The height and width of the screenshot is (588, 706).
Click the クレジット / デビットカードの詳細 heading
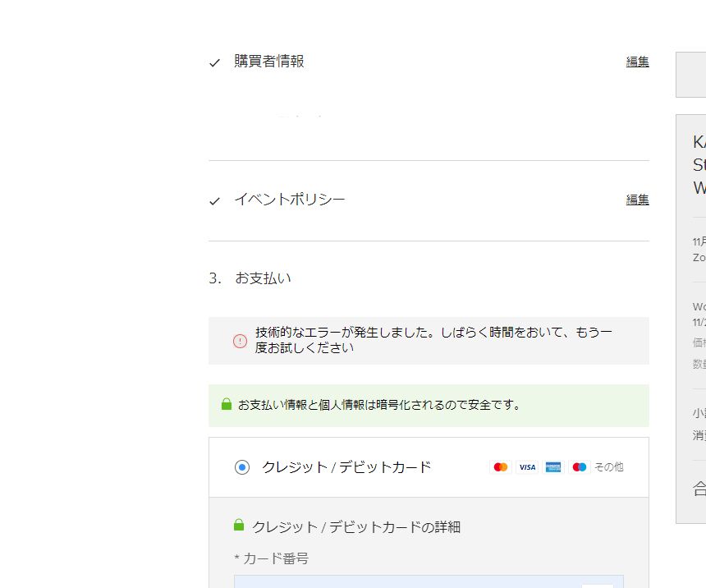pyautogui.click(x=355, y=527)
